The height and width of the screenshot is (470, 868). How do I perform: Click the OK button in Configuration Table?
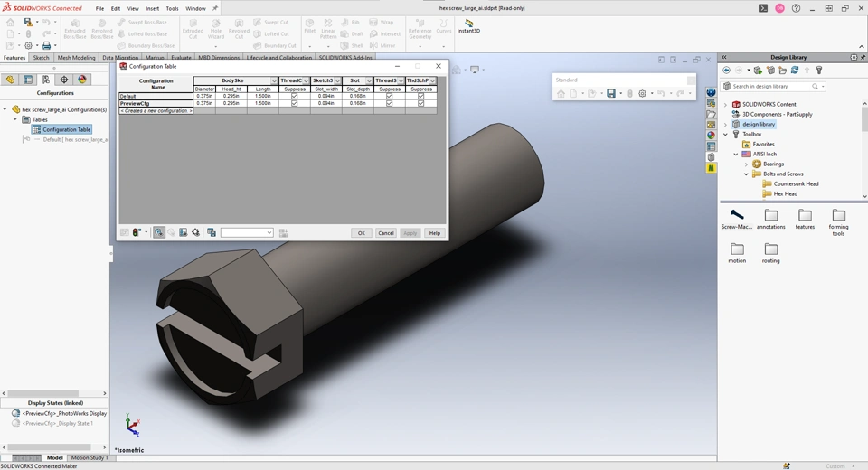click(361, 233)
